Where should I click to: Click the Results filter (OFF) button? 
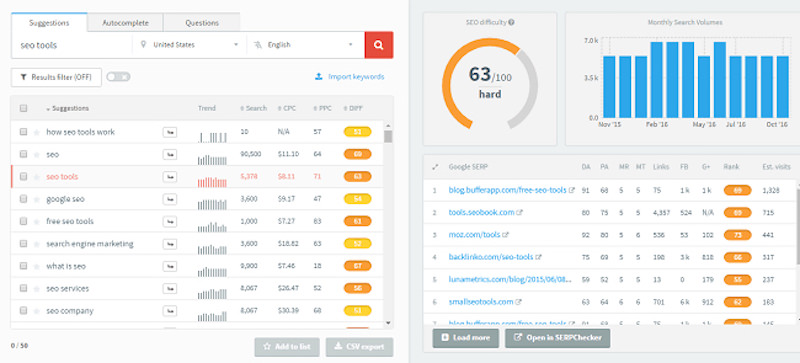(56, 78)
